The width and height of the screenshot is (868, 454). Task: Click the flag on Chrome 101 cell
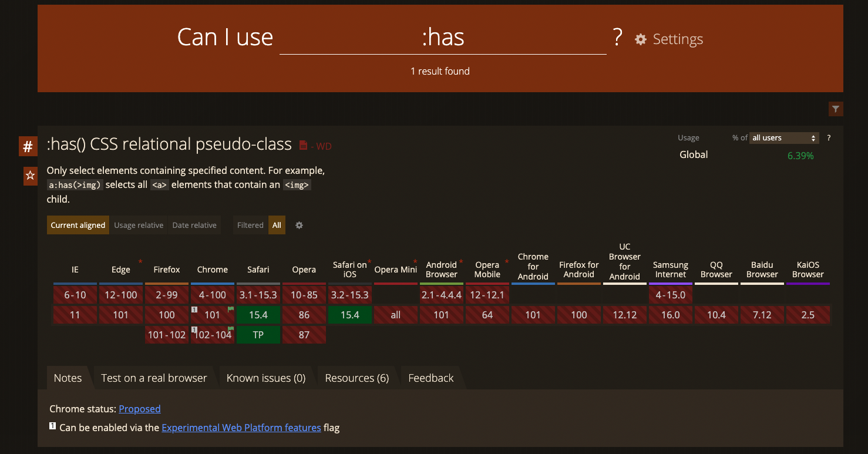[231, 309]
